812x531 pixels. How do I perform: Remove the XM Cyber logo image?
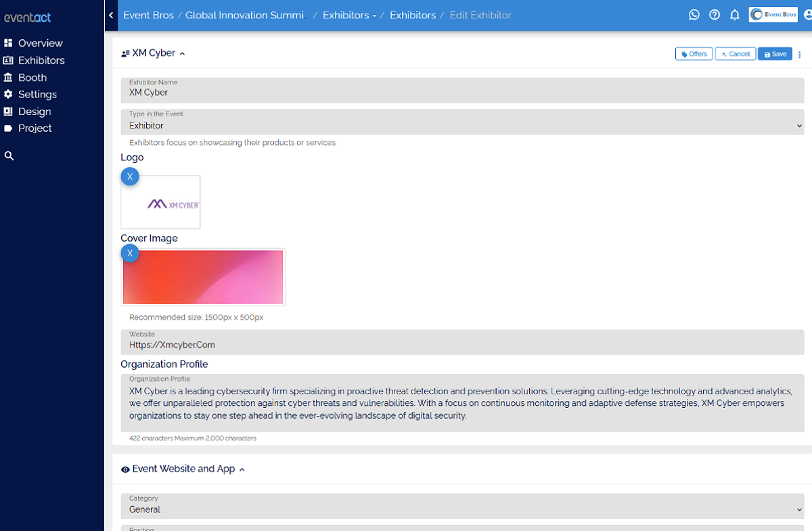[x=130, y=177]
